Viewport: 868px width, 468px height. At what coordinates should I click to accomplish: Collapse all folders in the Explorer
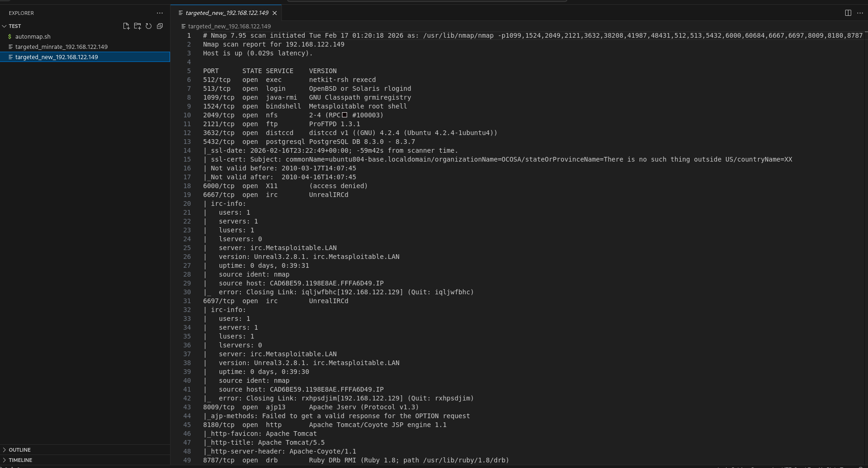pyautogui.click(x=160, y=26)
